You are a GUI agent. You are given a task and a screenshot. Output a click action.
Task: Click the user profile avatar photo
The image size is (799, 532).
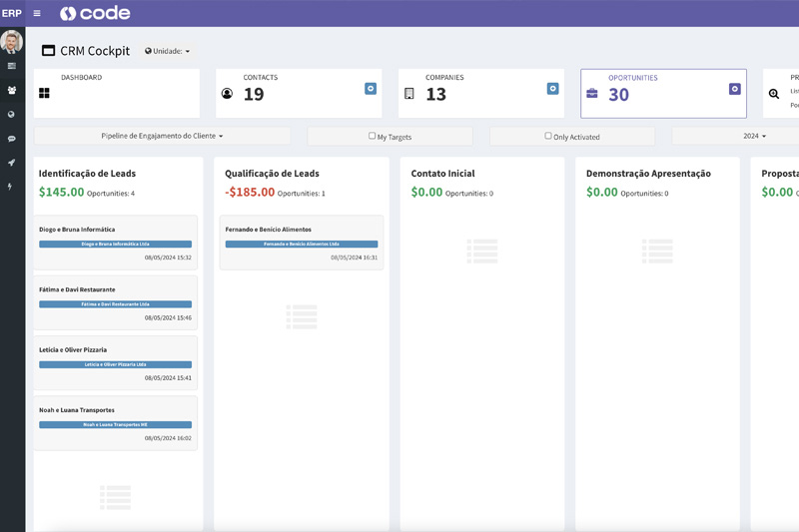click(12, 42)
